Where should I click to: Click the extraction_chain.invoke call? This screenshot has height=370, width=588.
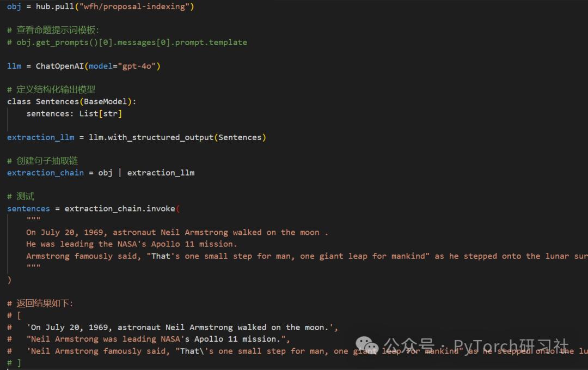click(x=120, y=209)
